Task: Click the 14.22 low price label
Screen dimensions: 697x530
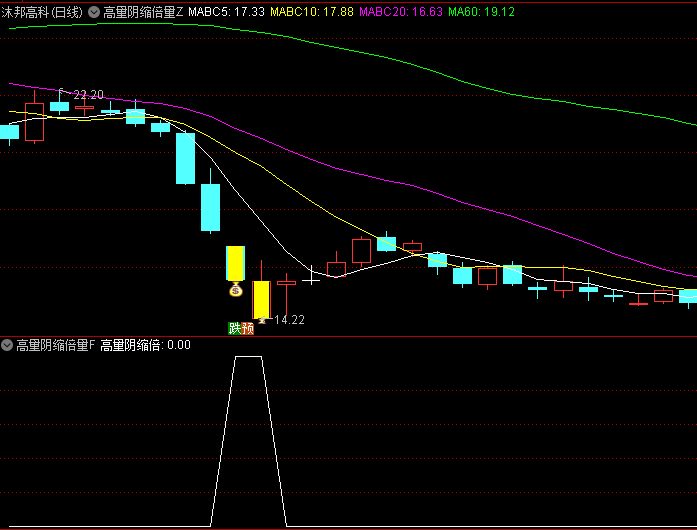Action: 289,320
